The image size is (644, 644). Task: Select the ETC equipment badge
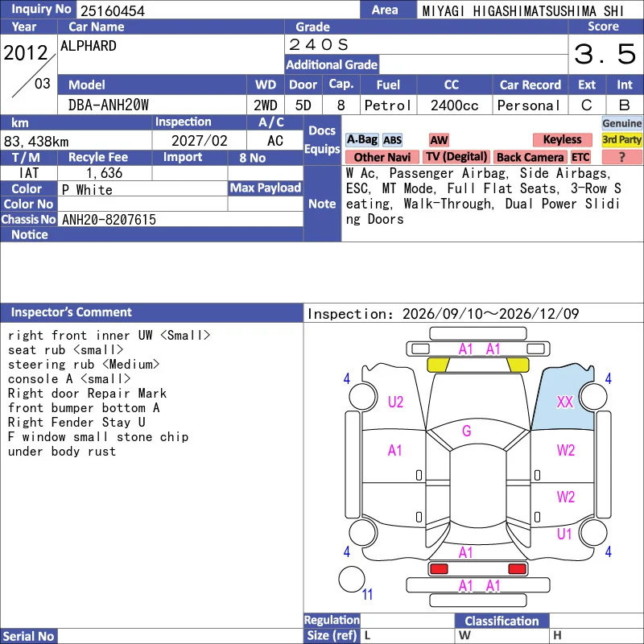coord(580,157)
